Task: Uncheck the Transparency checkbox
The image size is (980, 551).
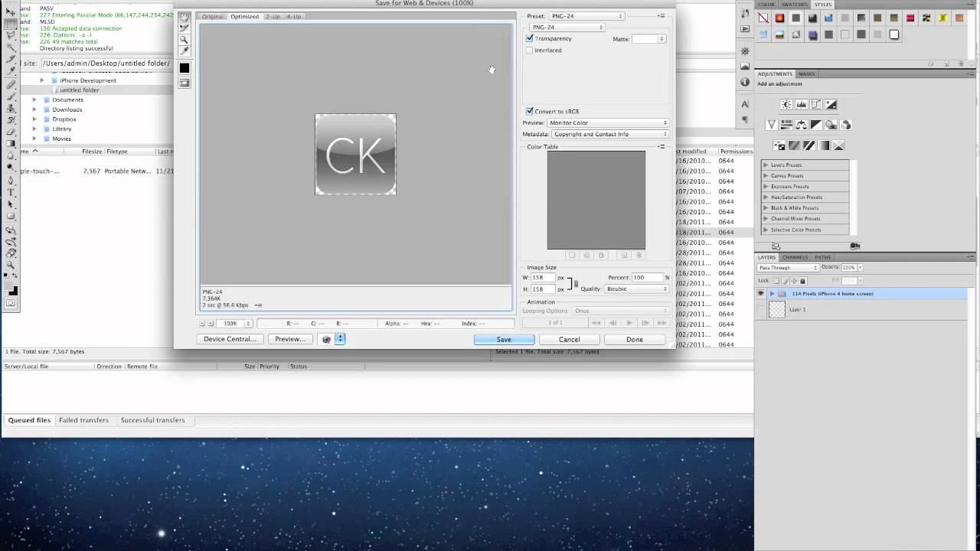Action: (530, 38)
